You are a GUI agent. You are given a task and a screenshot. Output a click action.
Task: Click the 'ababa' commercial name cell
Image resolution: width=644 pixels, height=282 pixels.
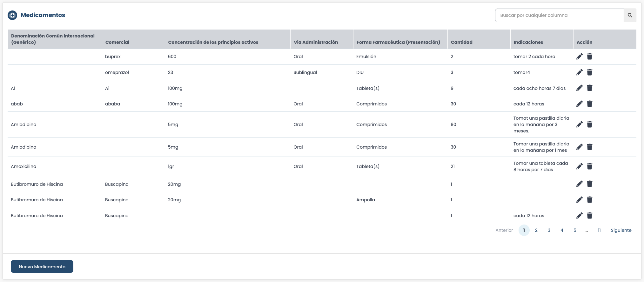coord(112,104)
